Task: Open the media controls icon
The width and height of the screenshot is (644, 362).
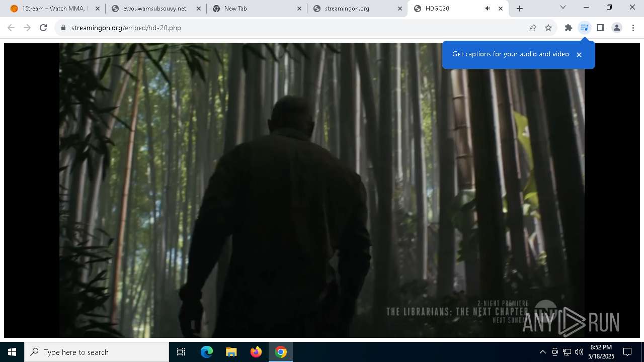Action: point(584,28)
